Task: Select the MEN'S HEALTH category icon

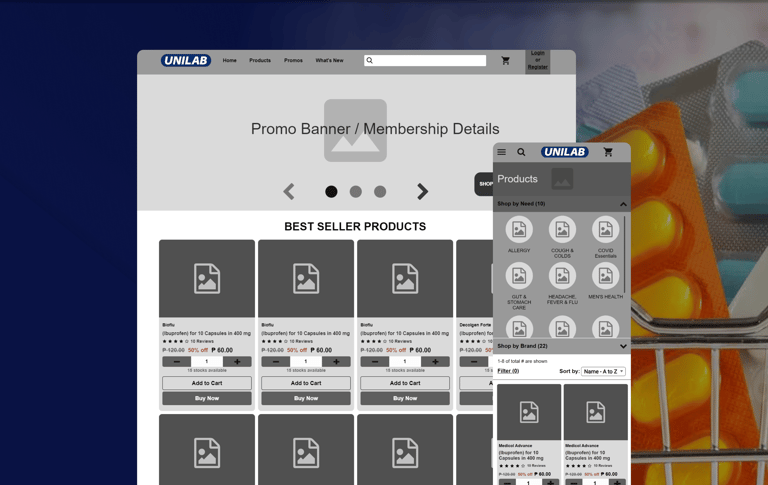Action: tap(605, 276)
